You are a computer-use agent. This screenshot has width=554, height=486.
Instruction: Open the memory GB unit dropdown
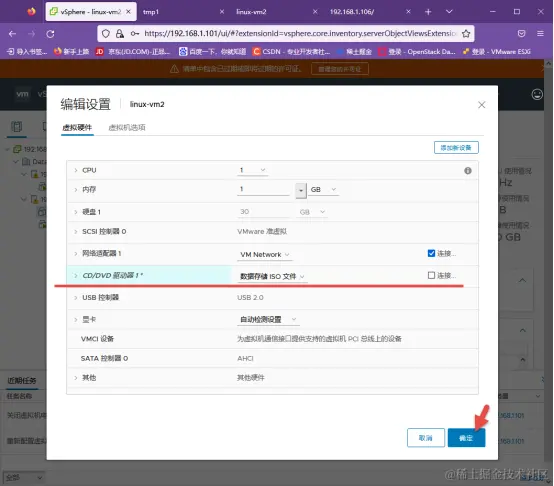pos(323,190)
